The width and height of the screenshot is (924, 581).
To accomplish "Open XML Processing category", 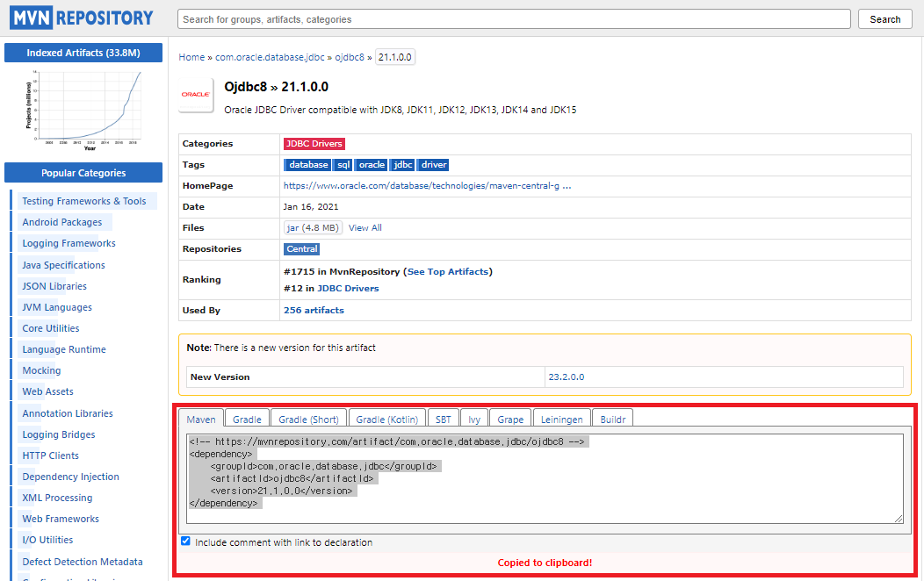I will click(57, 498).
